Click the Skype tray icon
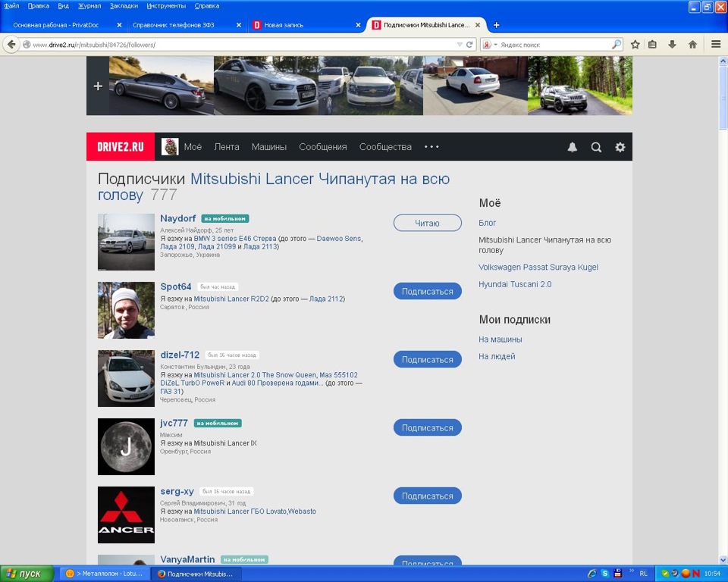 coord(604,574)
